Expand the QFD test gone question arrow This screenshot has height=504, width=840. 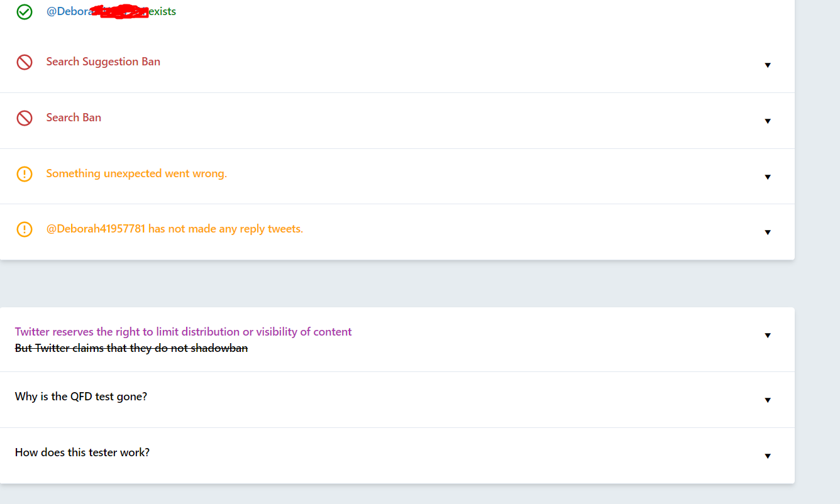[x=768, y=400]
